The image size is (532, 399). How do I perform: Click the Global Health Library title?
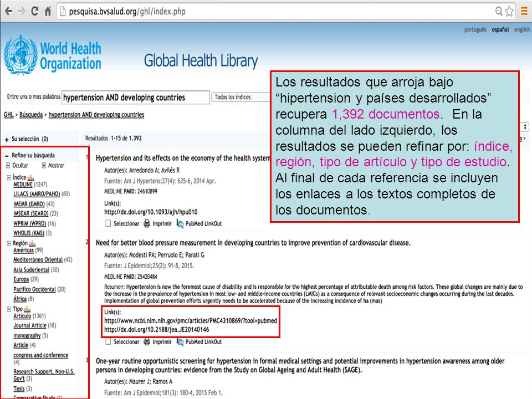[x=201, y=61]
